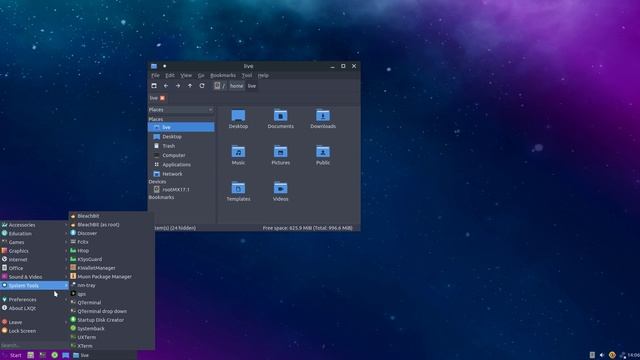Go forward using the toolbar right arrow

click(178, 86)
